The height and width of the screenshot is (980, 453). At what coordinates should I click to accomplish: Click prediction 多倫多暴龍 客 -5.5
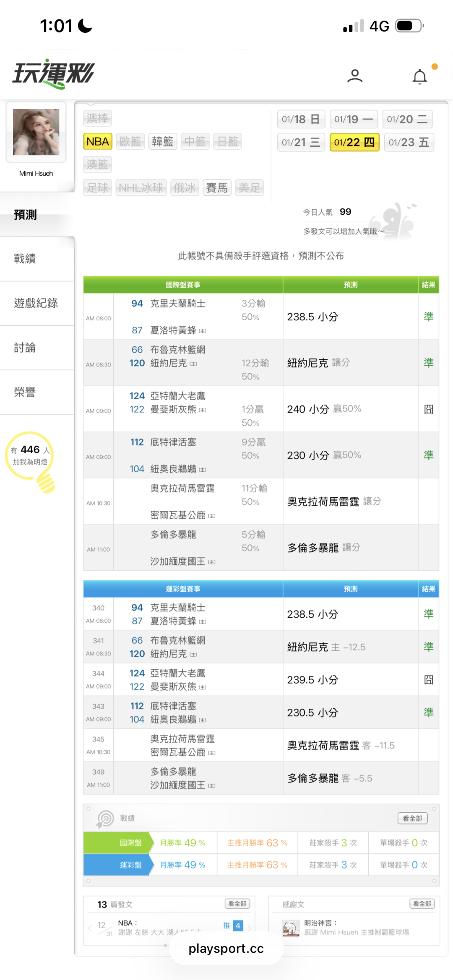pyautogui.click(x=330, y=778)
